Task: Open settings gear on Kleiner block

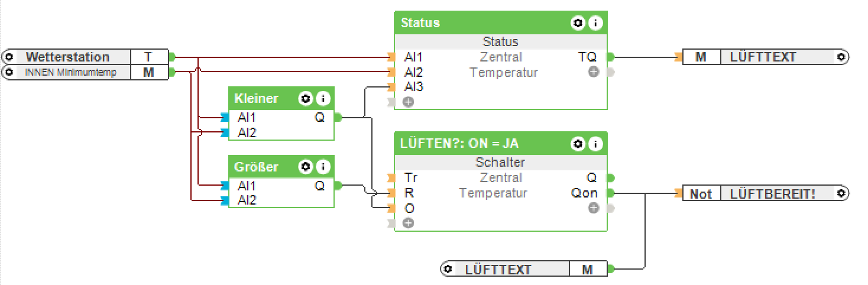Action: 305,98
